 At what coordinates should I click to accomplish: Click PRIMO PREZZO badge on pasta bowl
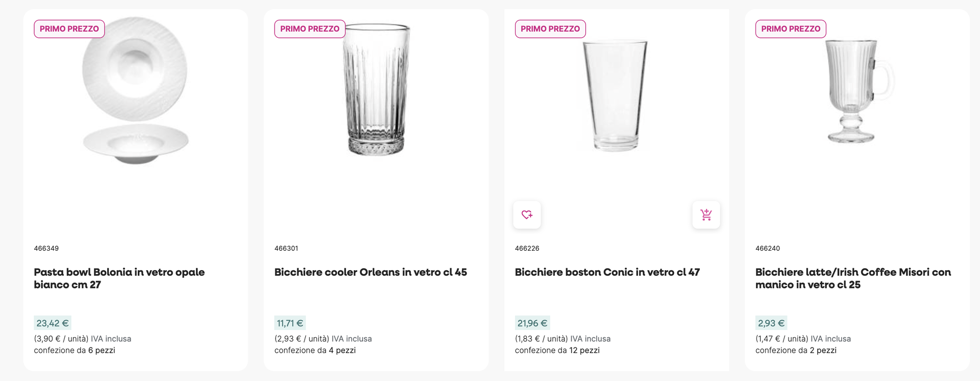click(69, 29)
